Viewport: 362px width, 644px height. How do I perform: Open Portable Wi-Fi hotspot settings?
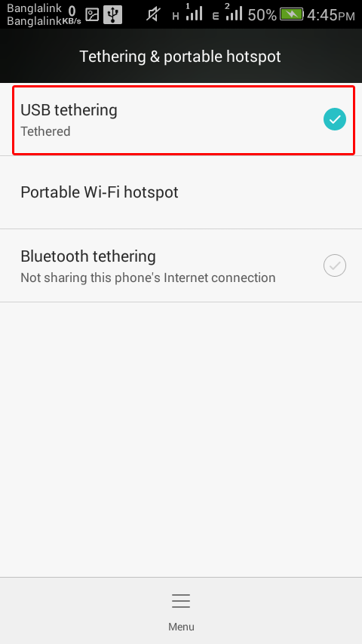[181, 192]
